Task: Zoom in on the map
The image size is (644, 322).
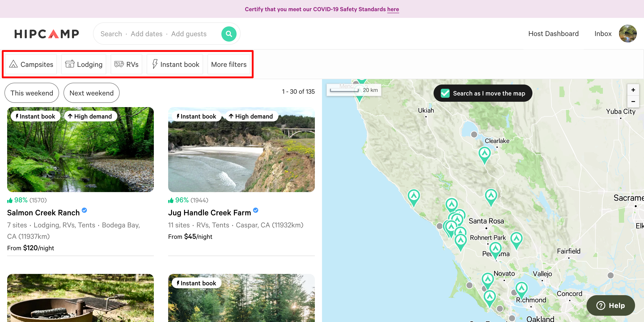Action: [633, 90]
